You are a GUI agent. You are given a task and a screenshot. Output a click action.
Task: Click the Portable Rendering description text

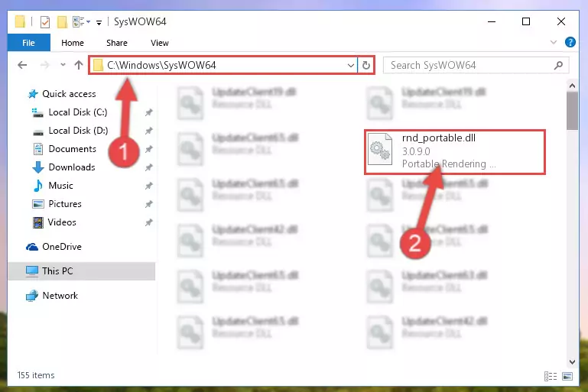click(x=449, y=164)
